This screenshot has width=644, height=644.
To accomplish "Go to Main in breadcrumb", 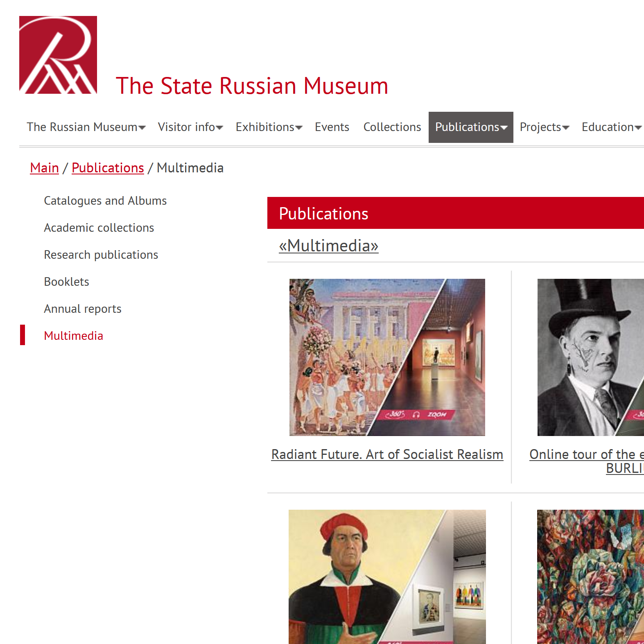I will coord(44,168).
